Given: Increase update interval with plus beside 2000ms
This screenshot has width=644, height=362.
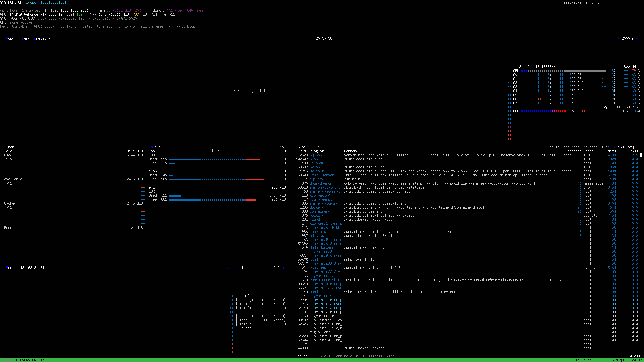Looking at the screenshot, I should [637, 38].
